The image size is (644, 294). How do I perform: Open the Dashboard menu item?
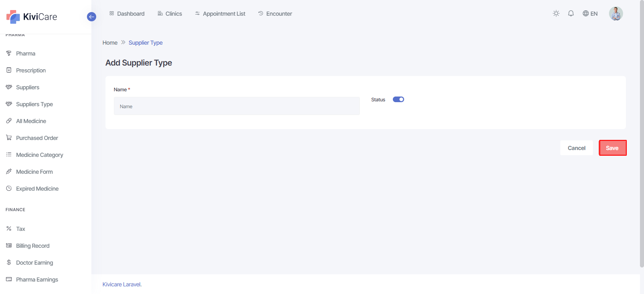point(127,14)
